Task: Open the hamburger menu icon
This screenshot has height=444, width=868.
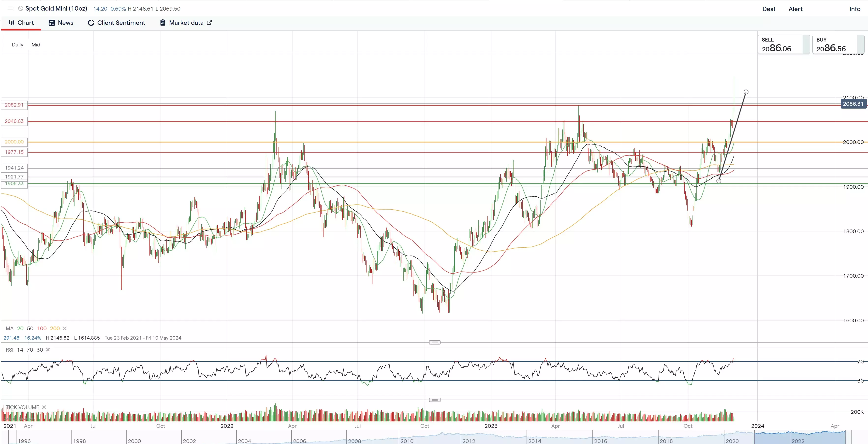Action: (x=10, y=8)
